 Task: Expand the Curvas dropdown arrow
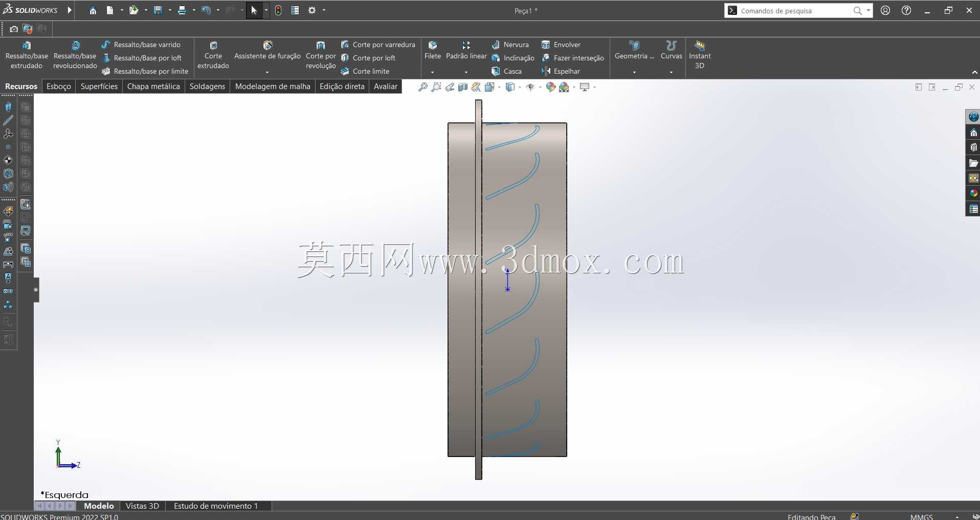(x=671, y=72)
